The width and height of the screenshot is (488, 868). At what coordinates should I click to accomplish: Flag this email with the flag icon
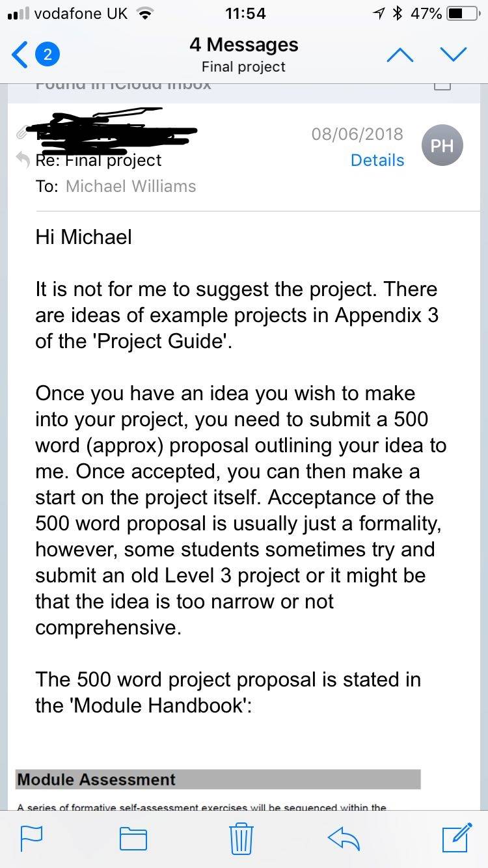32,837
